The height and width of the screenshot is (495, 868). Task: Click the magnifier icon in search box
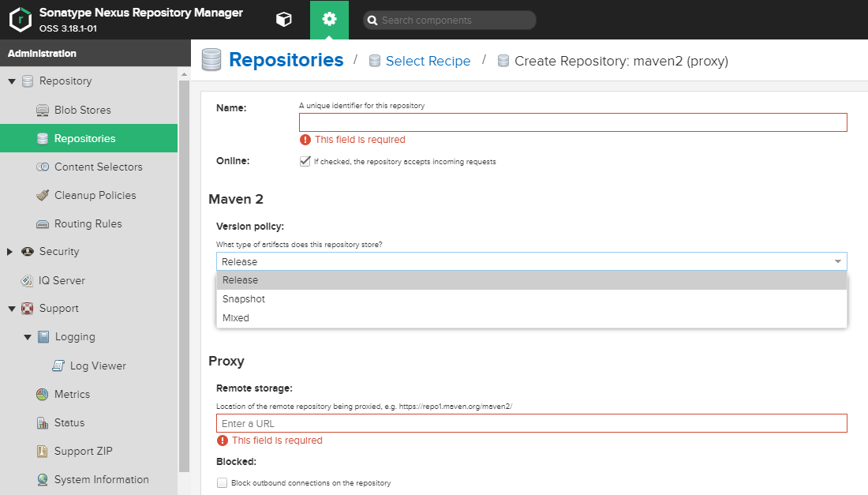tap(372, 20)
